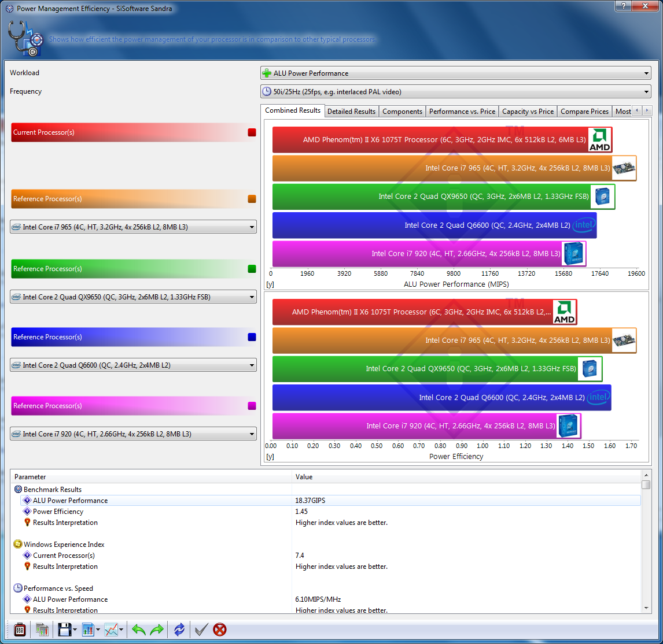Click the options sliders icon in bottom toolbar
The width and height of the screenshot is (663, 644).
click(x=20, y=630)
